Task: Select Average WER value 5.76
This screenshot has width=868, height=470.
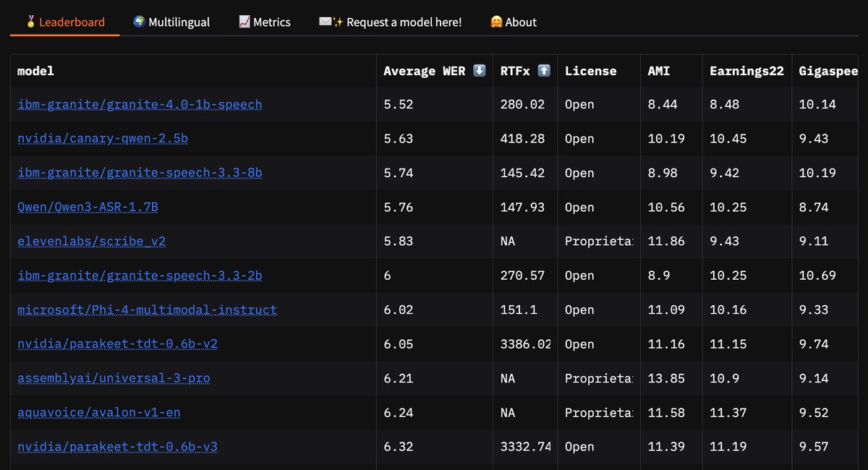Action: (398, 208)
